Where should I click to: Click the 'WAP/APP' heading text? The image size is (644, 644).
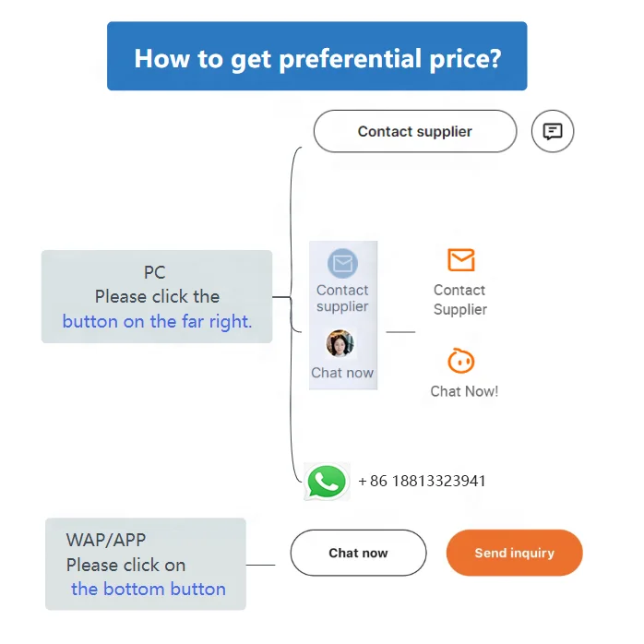click(106, 541)
